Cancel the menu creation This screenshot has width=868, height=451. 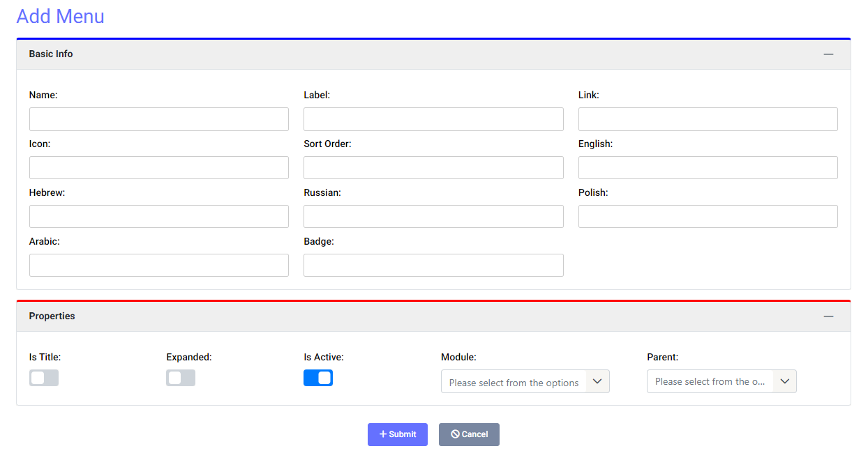coord(469,434)
